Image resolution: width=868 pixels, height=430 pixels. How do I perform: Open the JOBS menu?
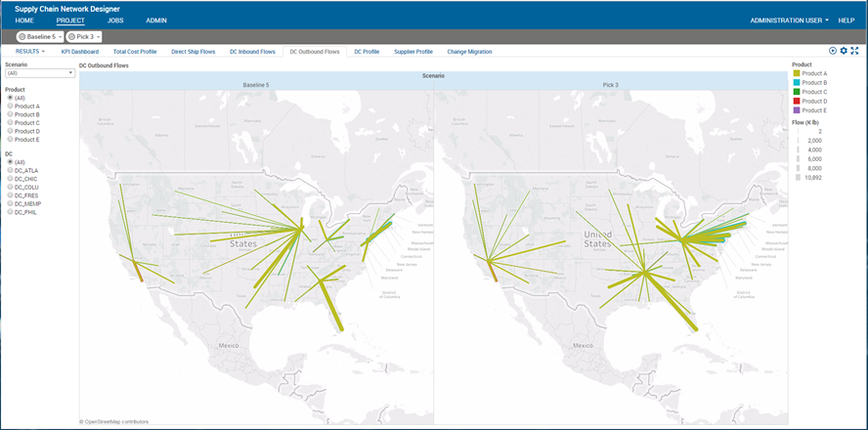click(x=115, y=21)
